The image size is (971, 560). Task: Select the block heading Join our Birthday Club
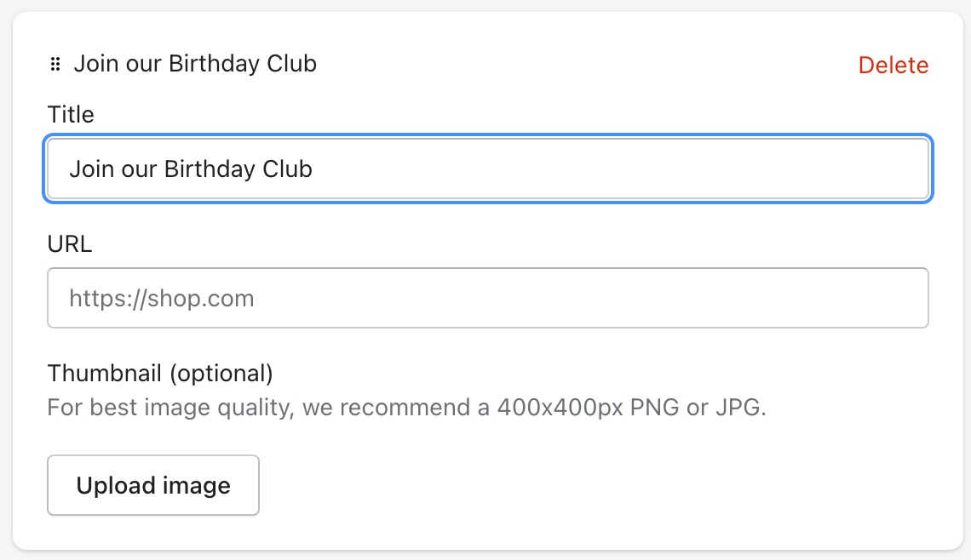195,64
